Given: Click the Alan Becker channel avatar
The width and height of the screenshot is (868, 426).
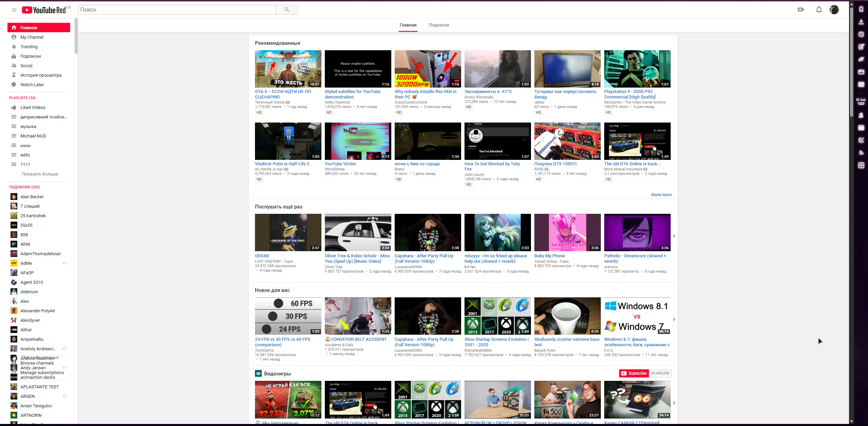Looking at the screenshot, I should pos(14,197).
